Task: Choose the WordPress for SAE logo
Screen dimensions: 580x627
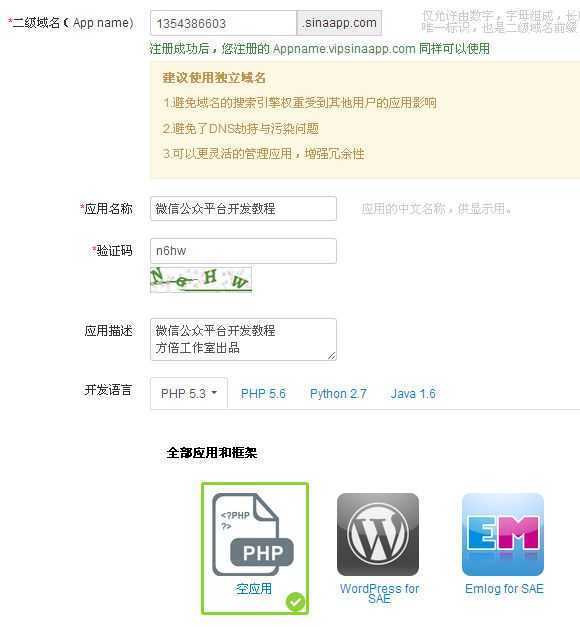Action: click(378, 534)
